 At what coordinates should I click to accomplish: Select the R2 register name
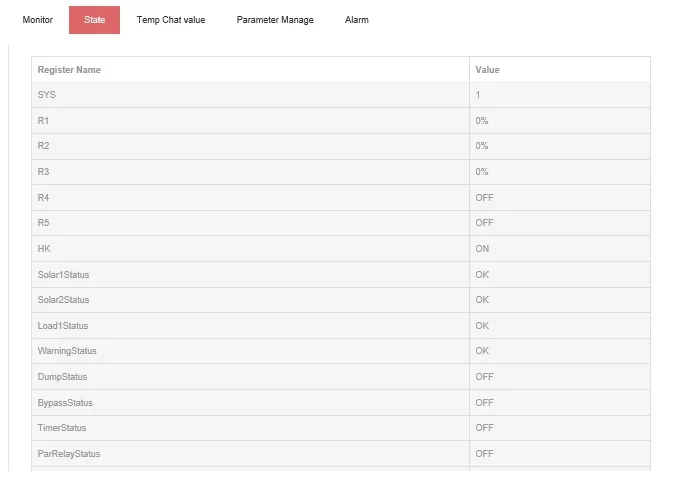(43, 146)
